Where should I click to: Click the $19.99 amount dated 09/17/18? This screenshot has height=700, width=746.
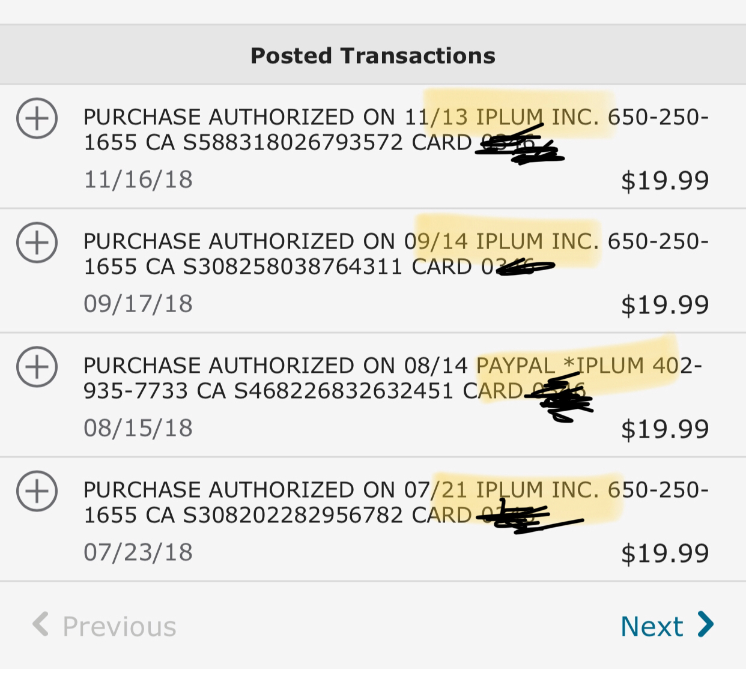pos(665,305)
